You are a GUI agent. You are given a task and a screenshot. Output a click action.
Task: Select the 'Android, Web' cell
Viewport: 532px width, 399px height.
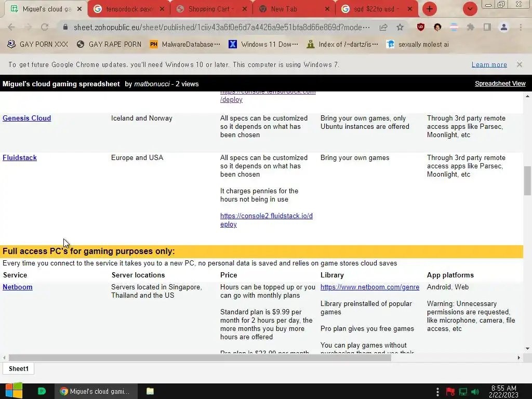point(447,287)
